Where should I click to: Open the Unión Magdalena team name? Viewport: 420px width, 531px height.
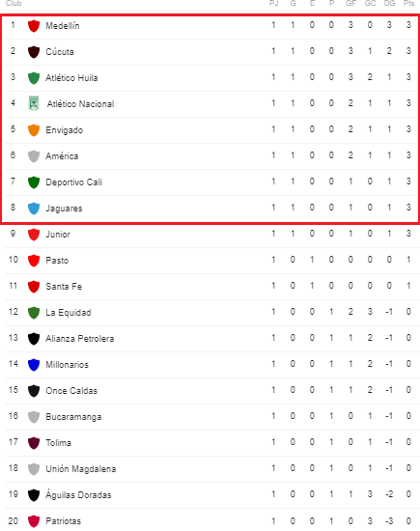tap(81, 469)
